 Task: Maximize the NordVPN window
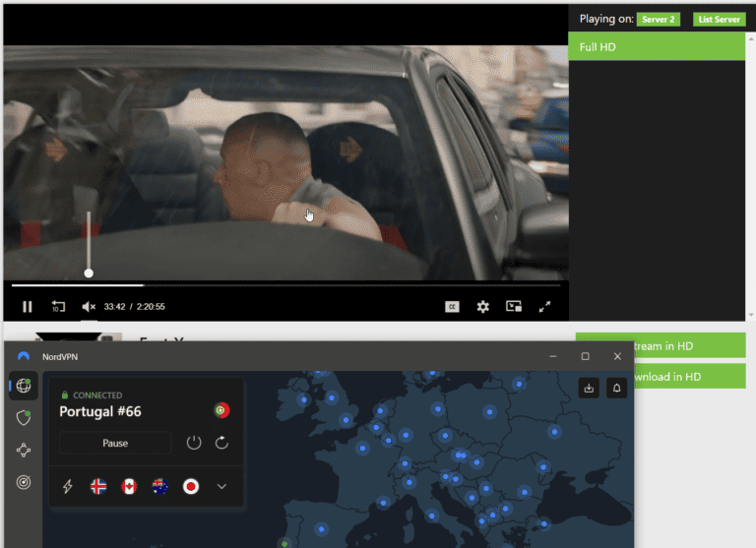pos(586,356)
